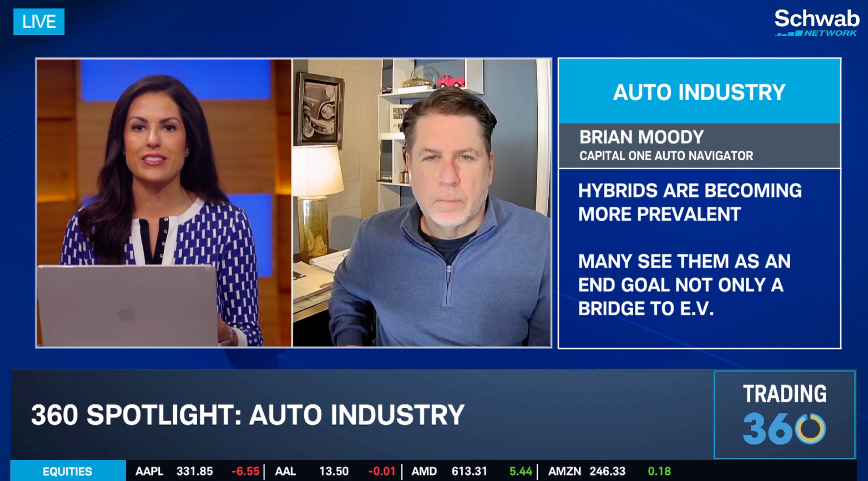868x481 pixels.
Task: Click the AAPL change -6.55
Action: pos(245,471)
